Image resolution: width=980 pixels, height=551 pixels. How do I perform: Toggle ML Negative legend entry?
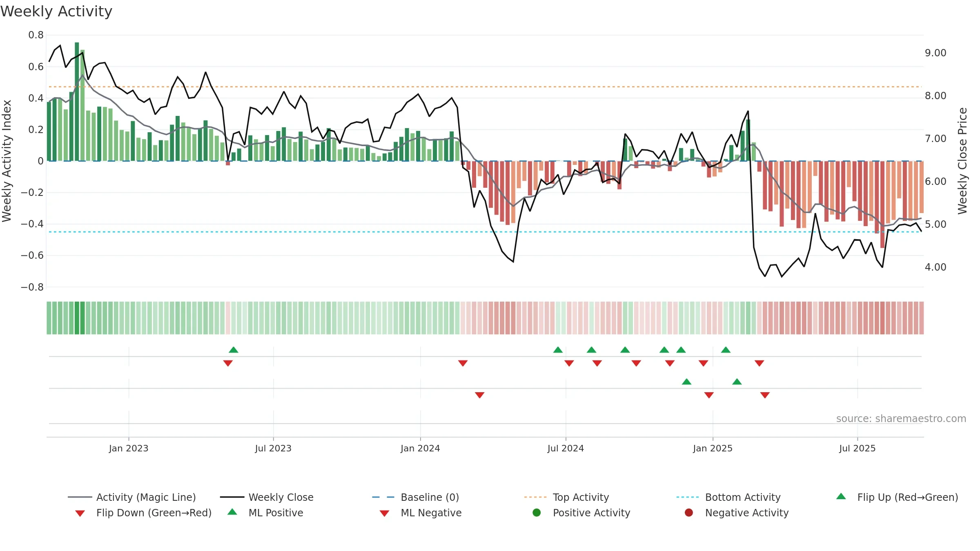(x=421, y=513)
